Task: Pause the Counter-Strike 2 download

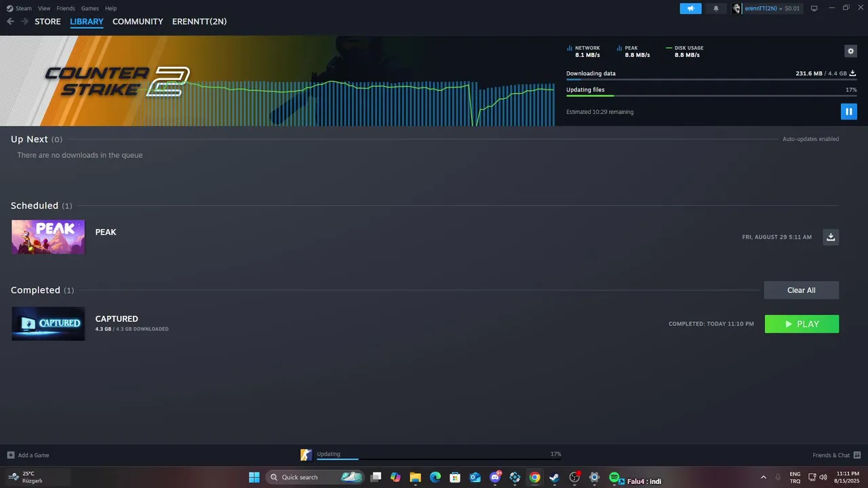Action: [848, 111]
